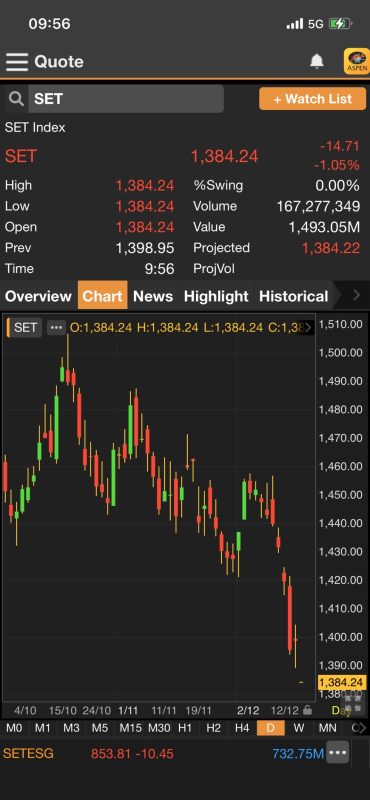370x800 pixels.
Task: Open the notifications bell
Action: [x=317, y=62]
